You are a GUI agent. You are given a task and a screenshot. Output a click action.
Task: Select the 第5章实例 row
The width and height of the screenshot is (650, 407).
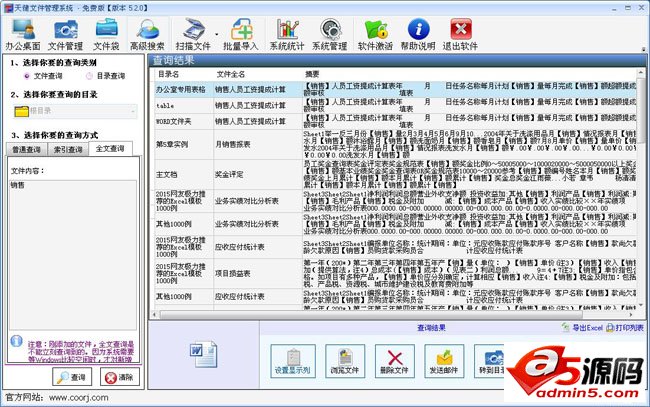(395, 144)
